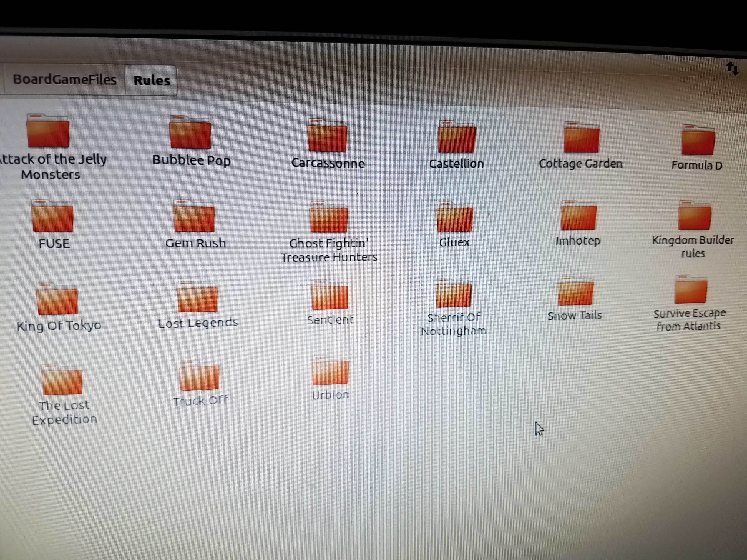
Task: Select the 'Urbion' name label
Action: coord(330,395)
